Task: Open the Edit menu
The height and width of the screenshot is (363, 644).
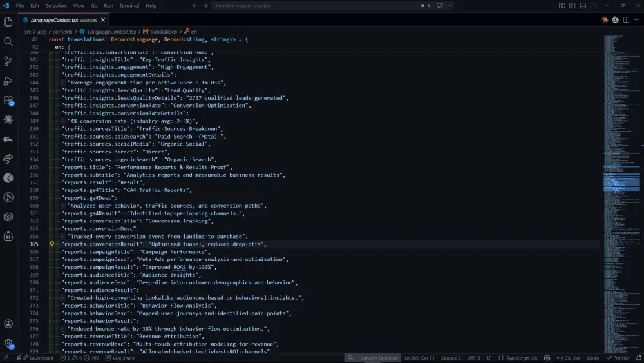Action: click(x=35, y=6)
